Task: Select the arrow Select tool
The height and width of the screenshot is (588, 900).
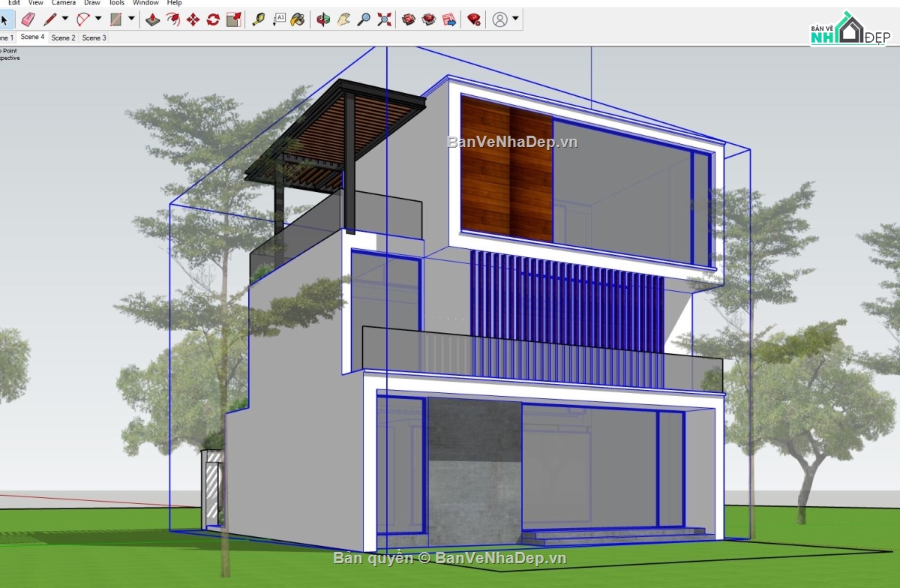Action: point(6,20)
